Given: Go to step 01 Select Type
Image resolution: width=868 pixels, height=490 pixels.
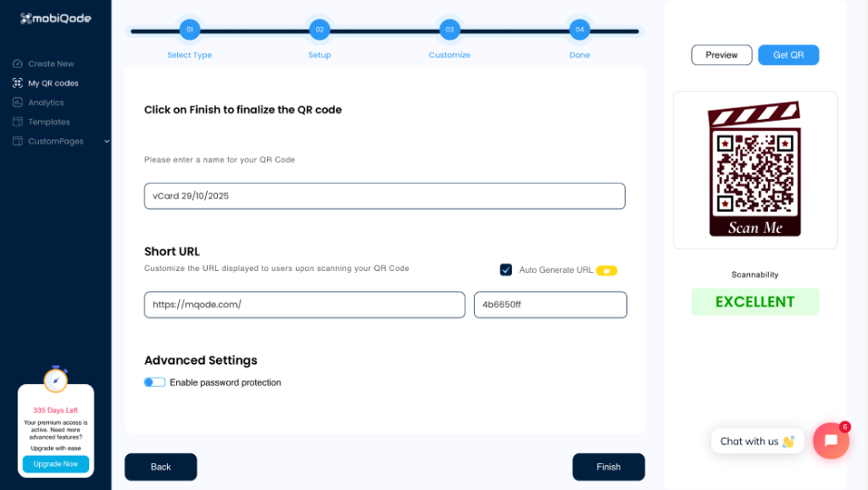Looking at the screenshot, I should (x=189, y=31).
